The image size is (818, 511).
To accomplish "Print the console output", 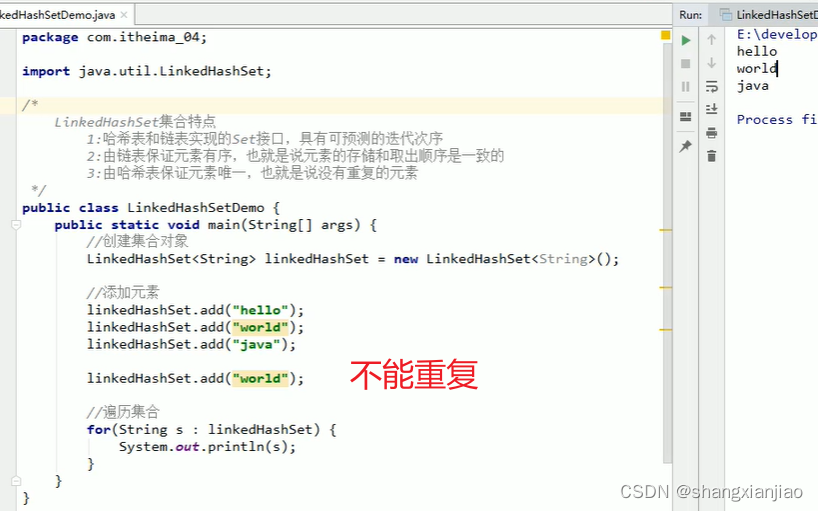I will pyautogui.click(x=712, y=133).
